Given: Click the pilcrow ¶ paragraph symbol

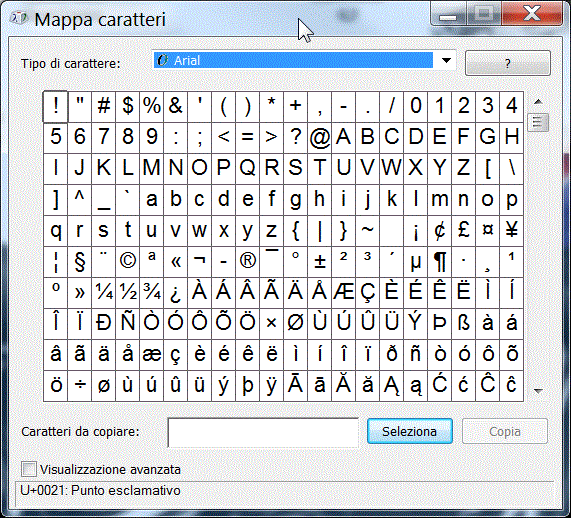Looking at the screenshot, I should [440, 262].
